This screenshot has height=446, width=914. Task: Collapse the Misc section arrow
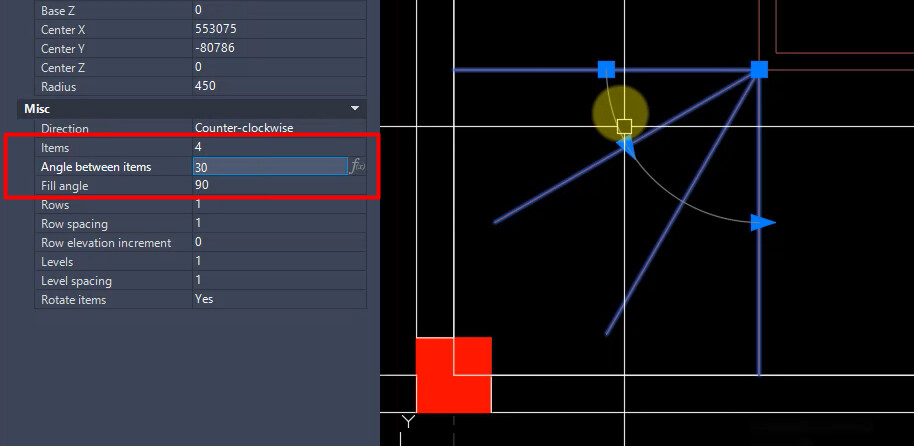tap(354, 108)
